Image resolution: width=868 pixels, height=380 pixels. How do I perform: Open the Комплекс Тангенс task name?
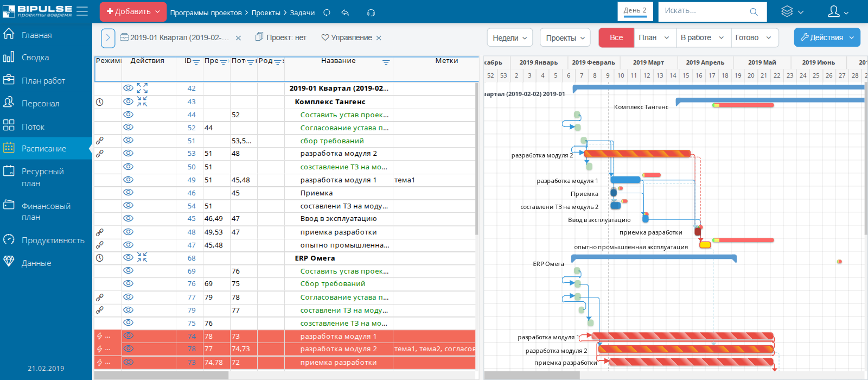coord(330,102)
